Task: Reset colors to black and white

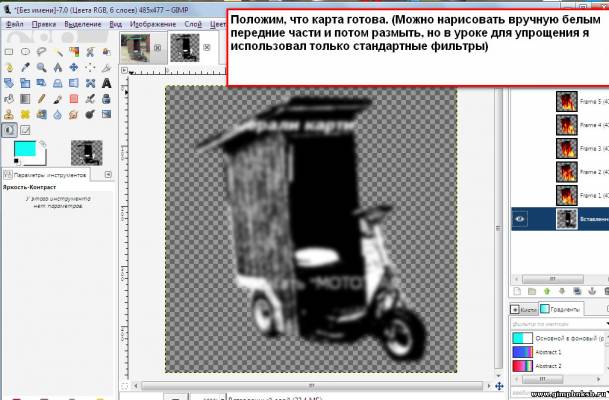Action: tap(16, 161)
